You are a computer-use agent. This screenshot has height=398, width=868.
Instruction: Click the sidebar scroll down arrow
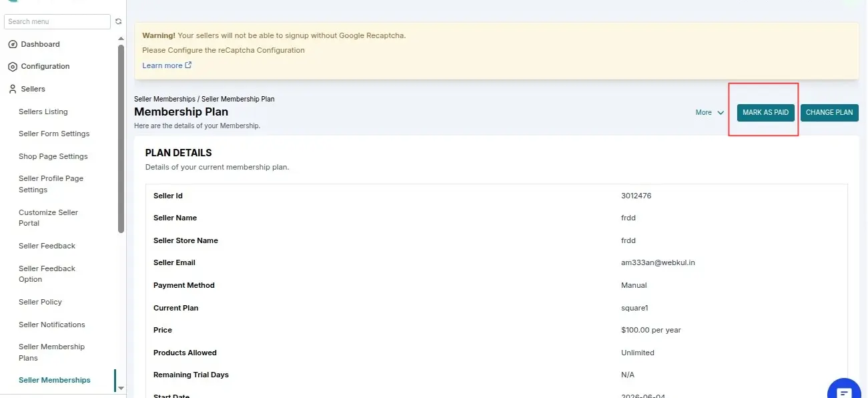[121, 387]
